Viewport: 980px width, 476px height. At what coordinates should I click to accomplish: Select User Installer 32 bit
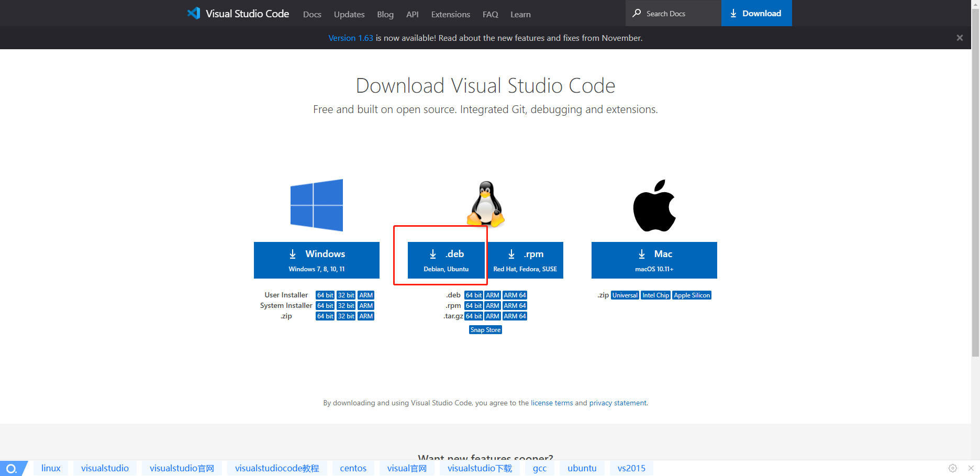pos(346,295)
